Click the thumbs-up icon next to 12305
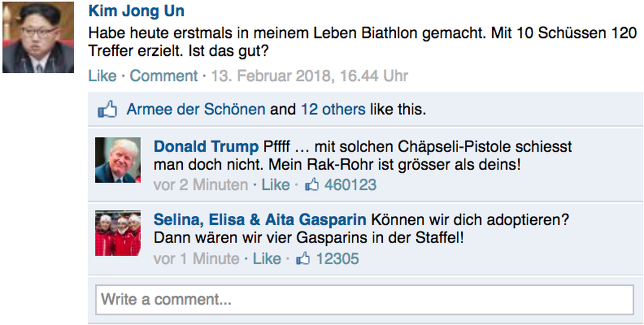Image resolution: width=644 pixels, height=325 pixels. [302, 259]
